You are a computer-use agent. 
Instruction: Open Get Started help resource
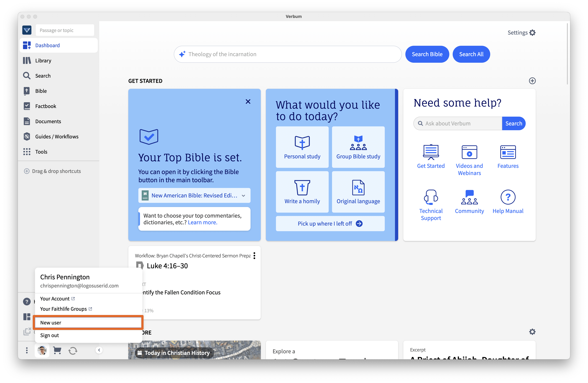pyautogui.click(x=431, y=157)
